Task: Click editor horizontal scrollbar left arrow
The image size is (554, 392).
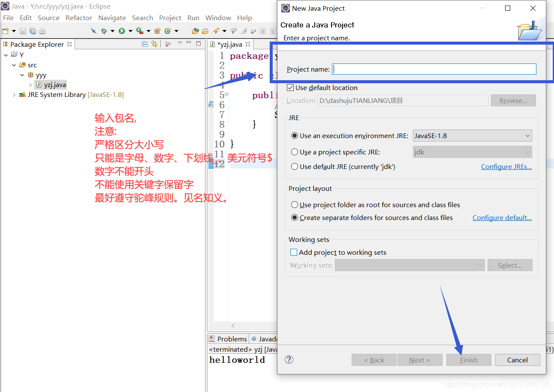Action: 233,326
